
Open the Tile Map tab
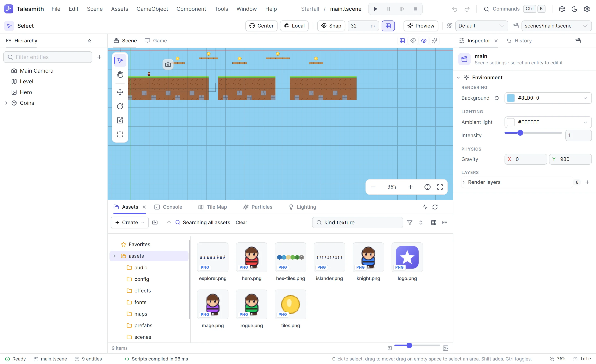point(213,207)
